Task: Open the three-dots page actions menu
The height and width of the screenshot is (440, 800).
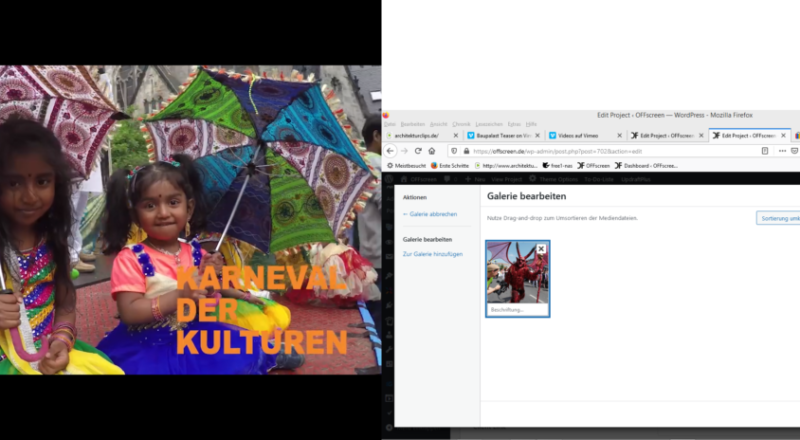Action: tap(782, 151)
